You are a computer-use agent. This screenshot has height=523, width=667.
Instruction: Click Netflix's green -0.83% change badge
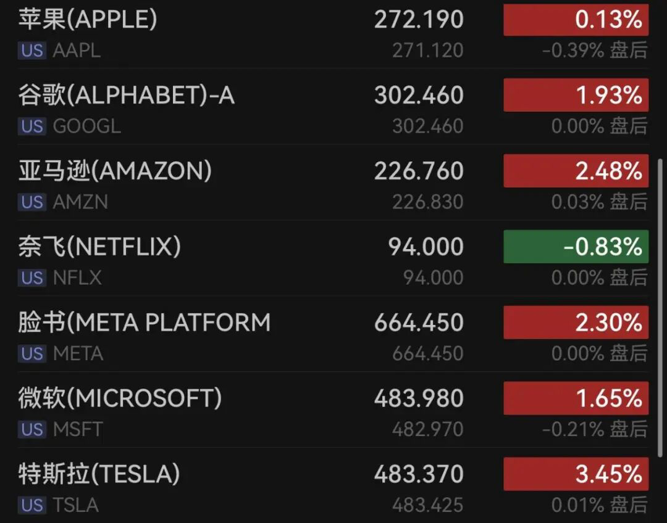coord(575,247)
